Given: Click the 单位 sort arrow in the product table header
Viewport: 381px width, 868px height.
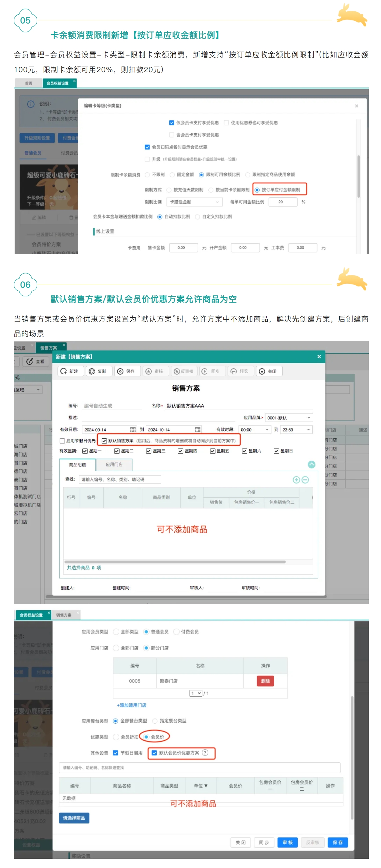Looking at the screenshot, I should (206, 785).
